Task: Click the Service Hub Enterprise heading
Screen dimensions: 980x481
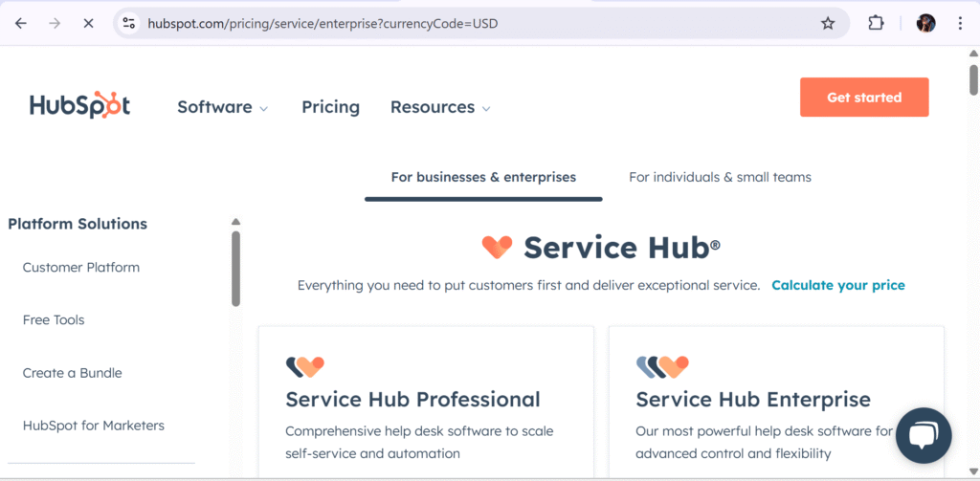Action: click(x=753, y=399)
